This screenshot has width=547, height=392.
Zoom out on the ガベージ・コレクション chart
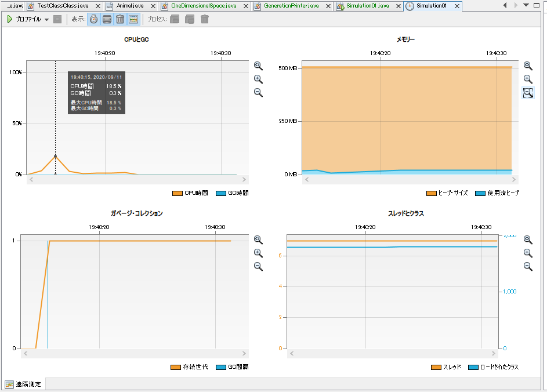pos(258,266)
